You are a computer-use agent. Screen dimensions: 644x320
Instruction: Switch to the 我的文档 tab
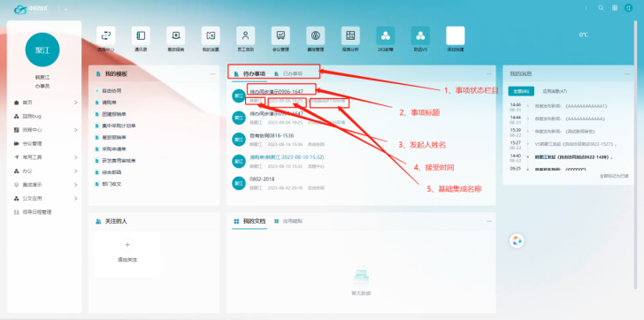tap(249, 221)
